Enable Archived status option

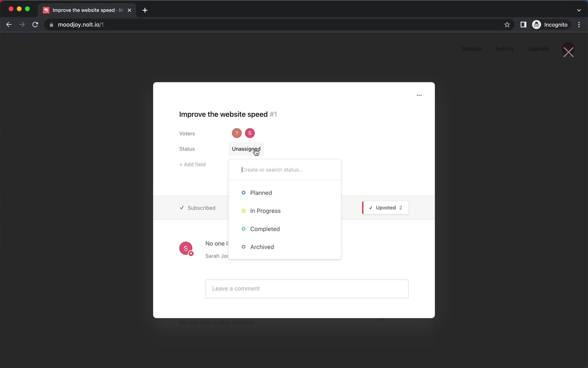click(262, 247)
